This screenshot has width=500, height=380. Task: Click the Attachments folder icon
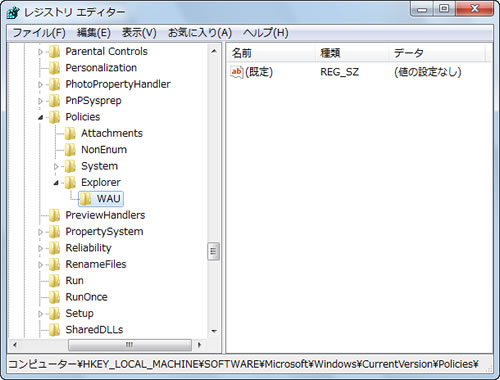click(x=70, y=133)
